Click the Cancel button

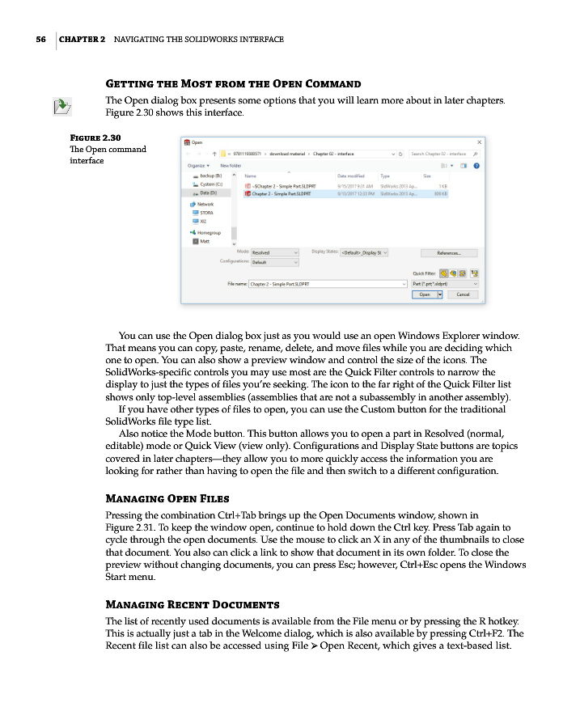(x=463, y=295)
